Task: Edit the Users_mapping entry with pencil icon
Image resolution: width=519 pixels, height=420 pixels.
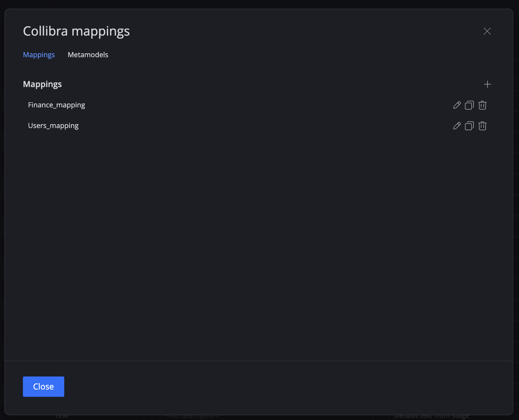Action: [457, 126]
